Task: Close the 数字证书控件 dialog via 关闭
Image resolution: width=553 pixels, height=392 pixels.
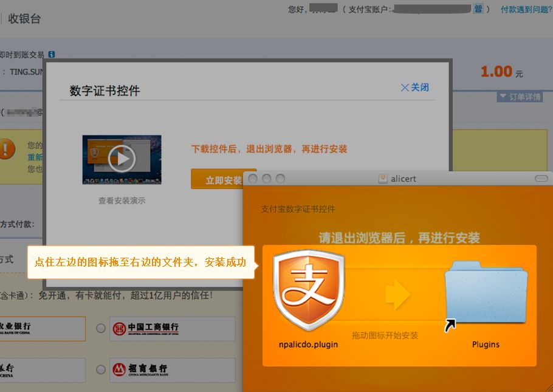Action: (415, 87)
